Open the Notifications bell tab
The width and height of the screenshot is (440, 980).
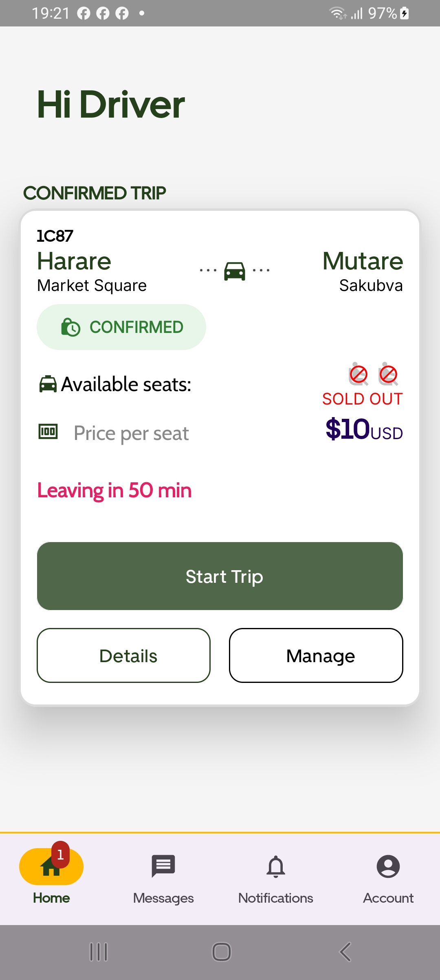pos(276,867)
